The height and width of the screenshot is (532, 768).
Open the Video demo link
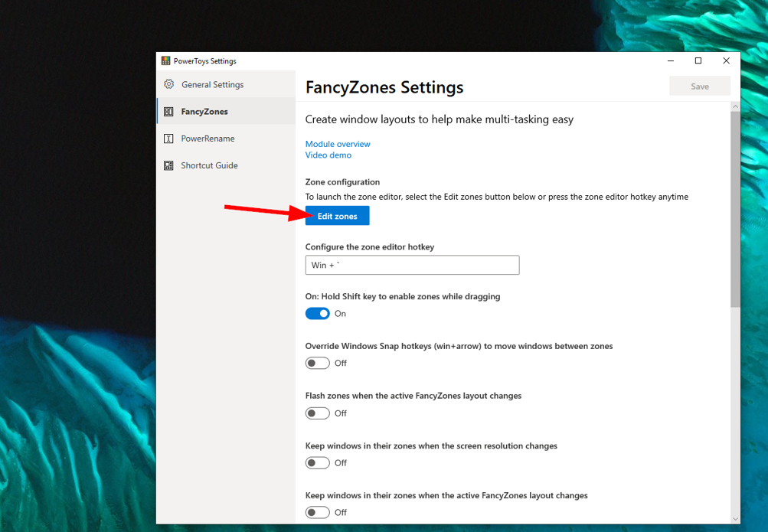pos(328,155)
